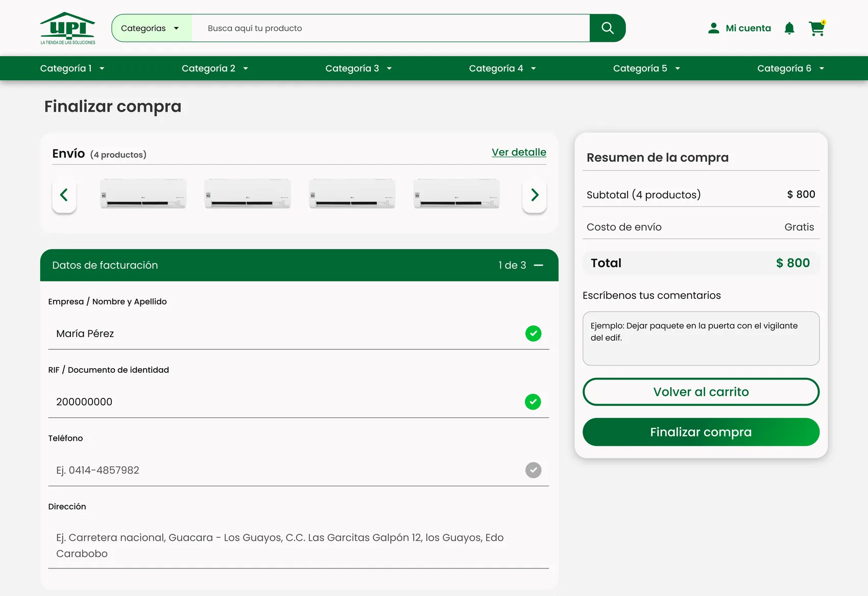
Task: Click the 'Resumen de la compra' heading
Action: tap(658, 158)
